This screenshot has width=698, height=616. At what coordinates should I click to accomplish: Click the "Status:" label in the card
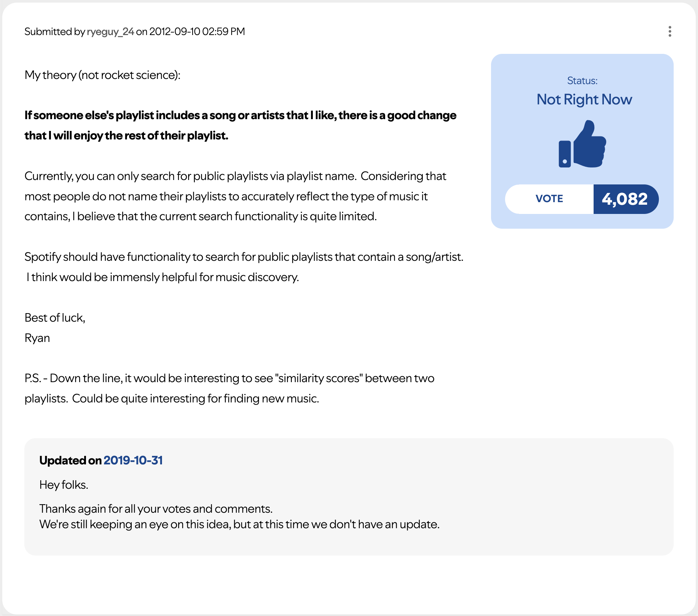pos(582,81)
